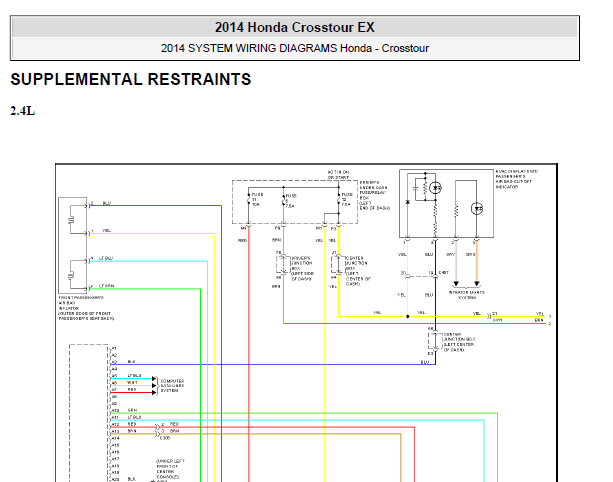Click the capacitor symbol inside the HVAC display unit
This screenshot has width=613, height=482.
(416, 189)
